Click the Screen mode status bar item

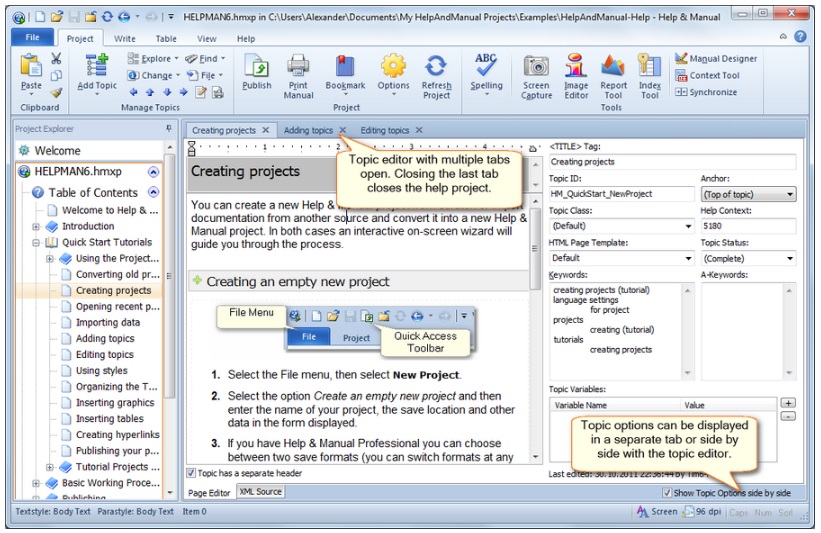coord(657,512)
